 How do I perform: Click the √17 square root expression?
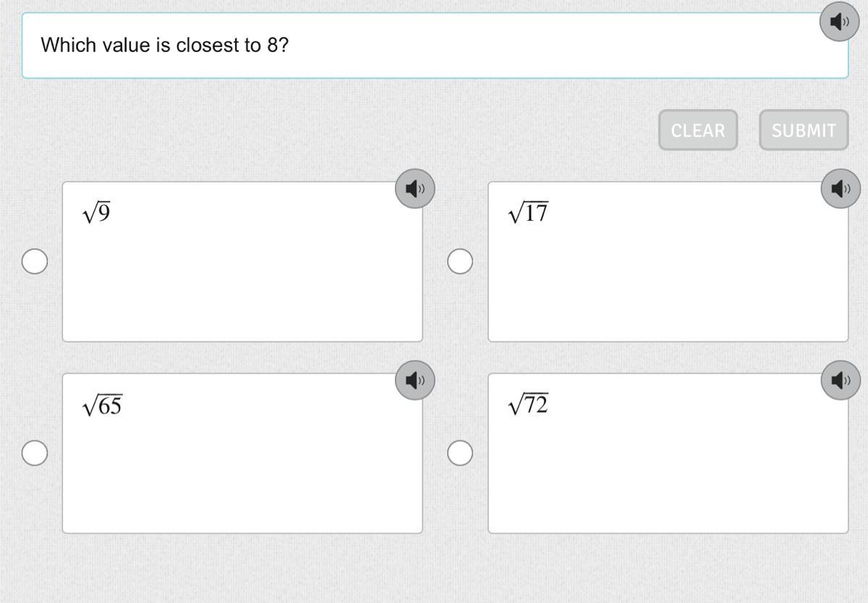(528, 213)
